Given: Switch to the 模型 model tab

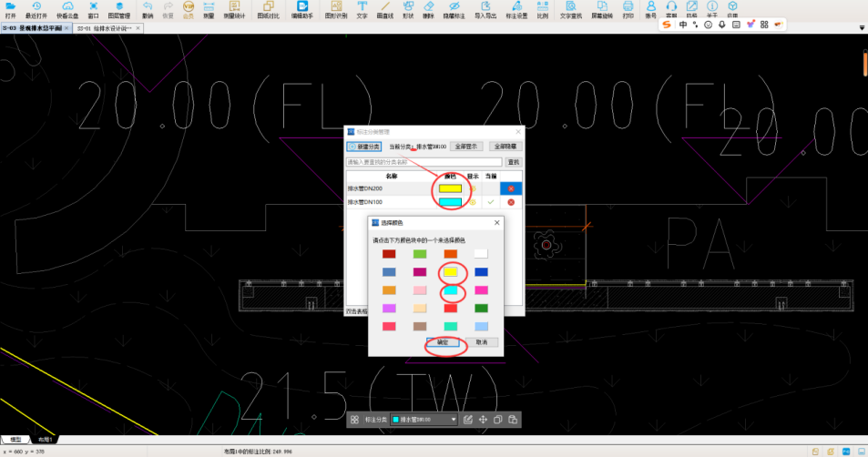Looking at the screenshot, I should 15,440.
